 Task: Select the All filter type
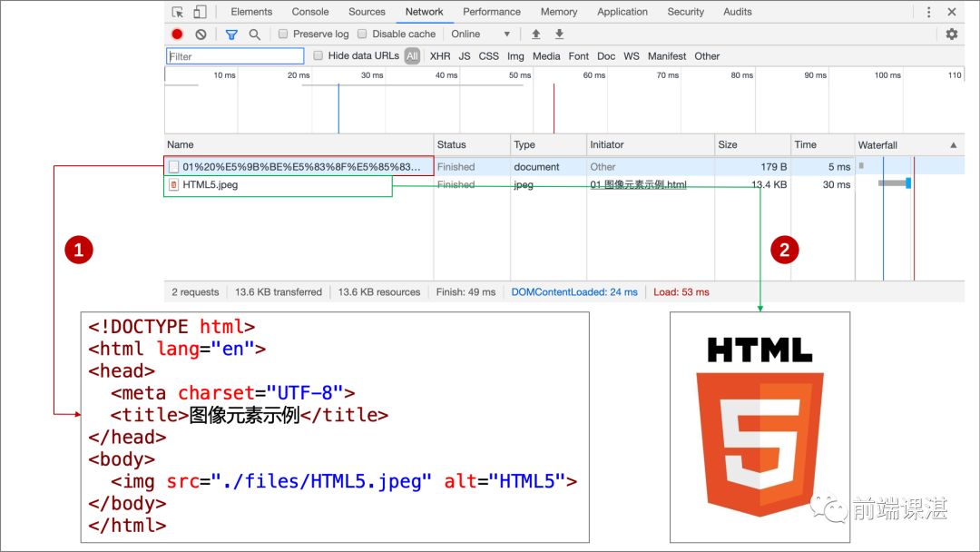click(x=412, y=56)
